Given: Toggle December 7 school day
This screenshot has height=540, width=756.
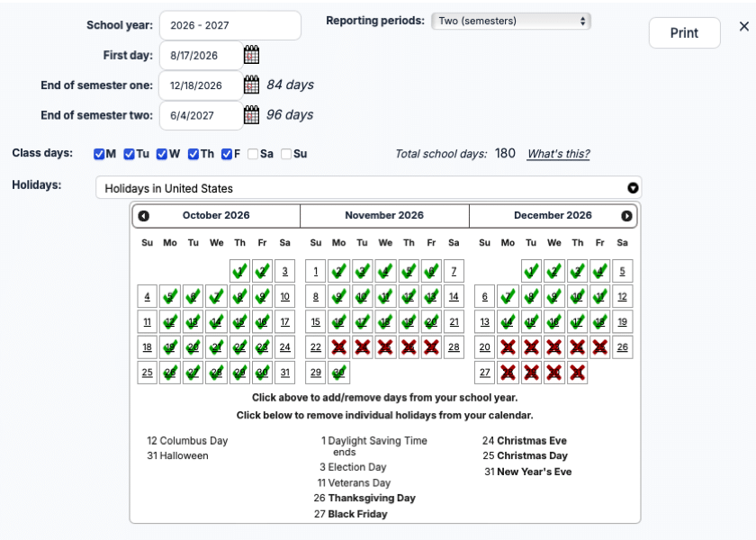Looking at the screenshot, I should pyautogui.click(x=508, y=296).
